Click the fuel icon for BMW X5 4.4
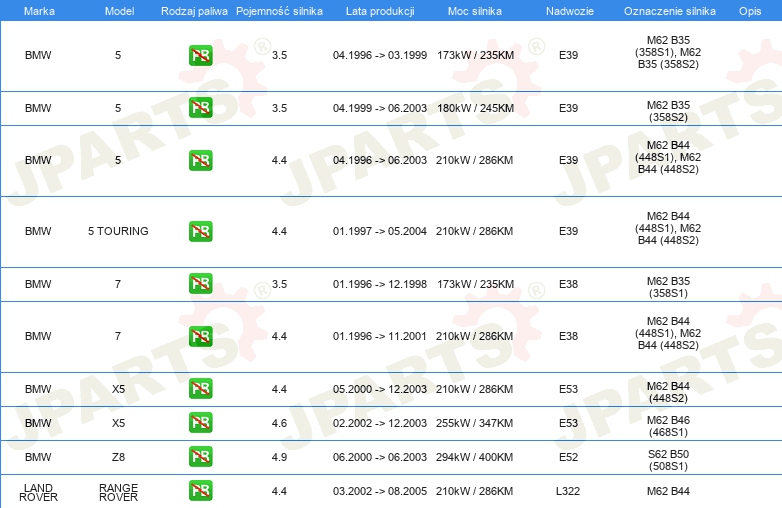The image size is (782, 508). coord(200,389)
